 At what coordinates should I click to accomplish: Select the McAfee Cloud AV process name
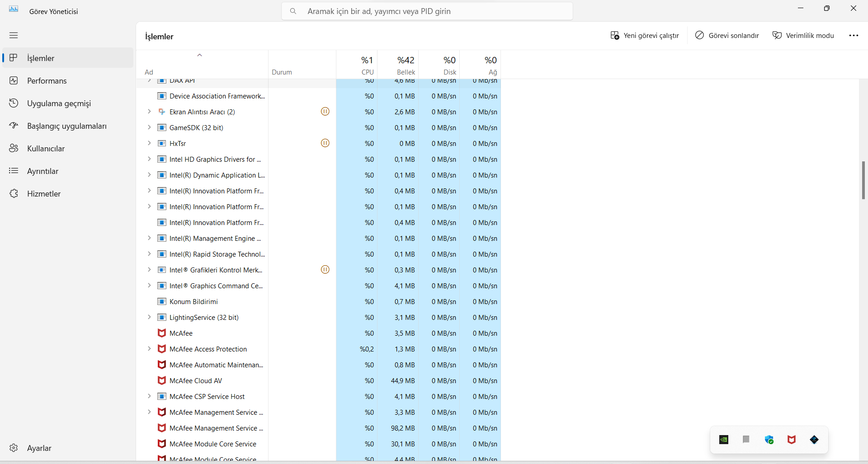click(x=196, y=380)
